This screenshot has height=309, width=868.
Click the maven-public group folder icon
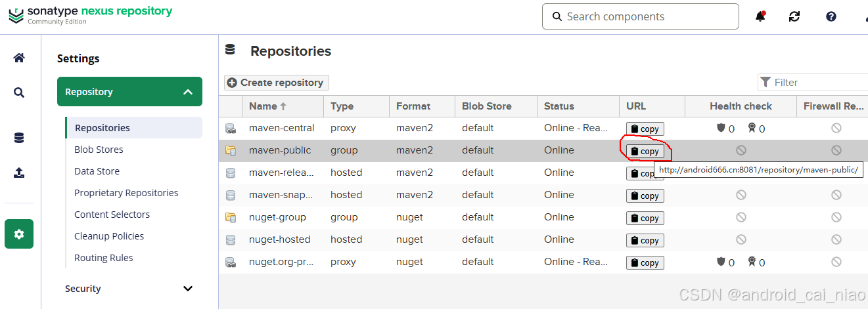point(230,150)
